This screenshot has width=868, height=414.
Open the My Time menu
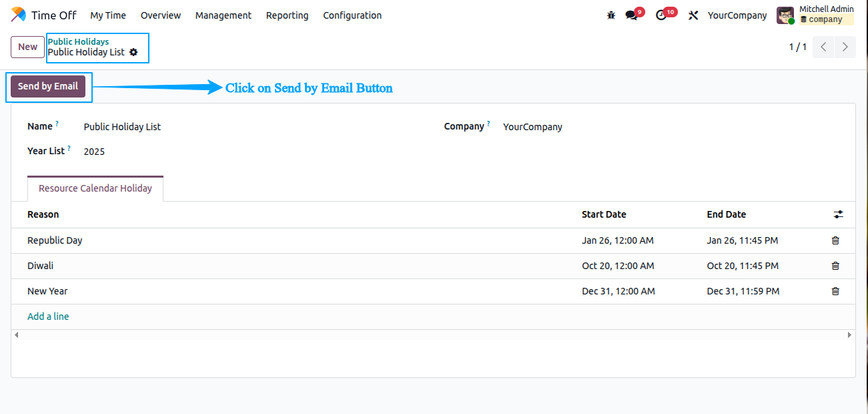108,15
